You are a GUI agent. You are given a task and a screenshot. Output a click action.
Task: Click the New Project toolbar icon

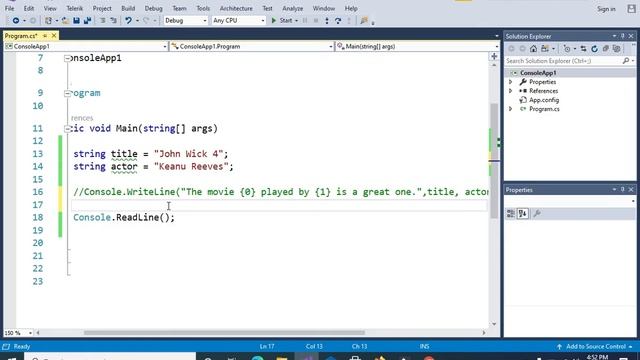click(49, 20)
